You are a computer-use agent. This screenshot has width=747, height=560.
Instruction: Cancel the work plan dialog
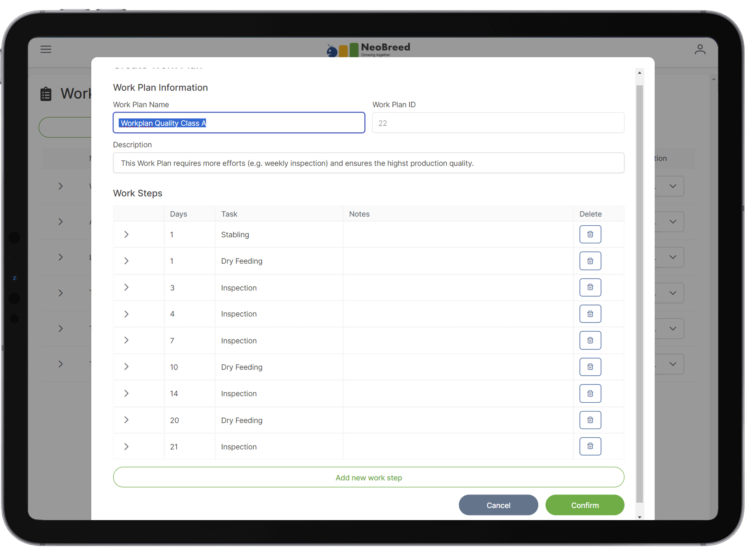(x=498, y=505)
